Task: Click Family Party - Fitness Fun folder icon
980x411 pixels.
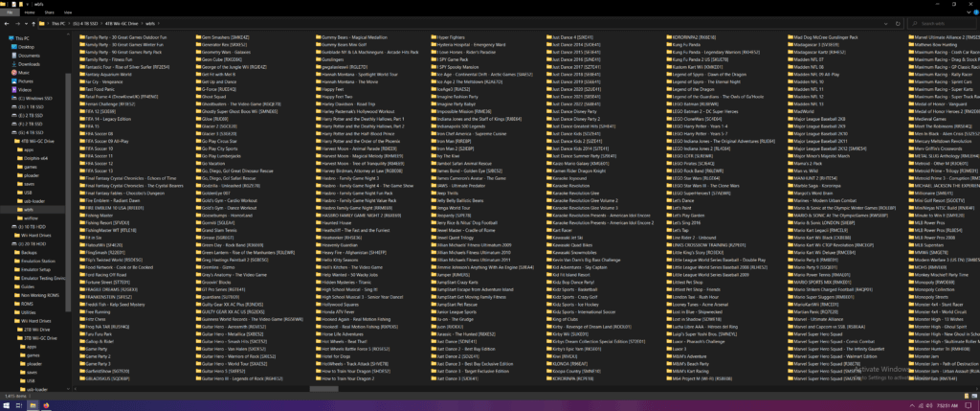Action: (82, 59)
